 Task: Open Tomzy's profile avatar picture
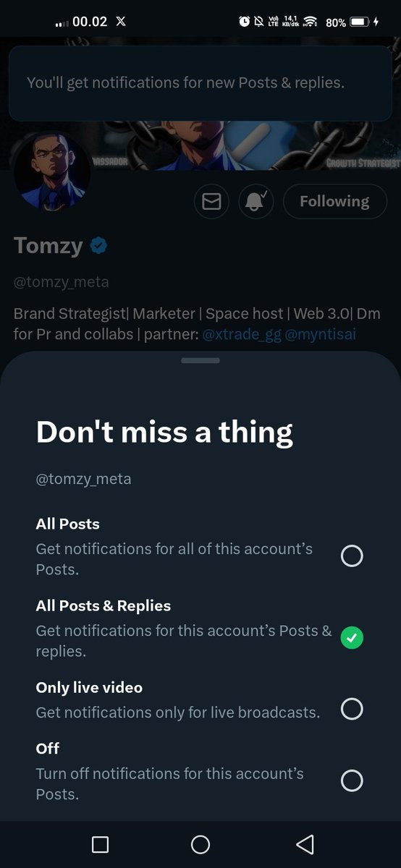click(x=52, y=171)
